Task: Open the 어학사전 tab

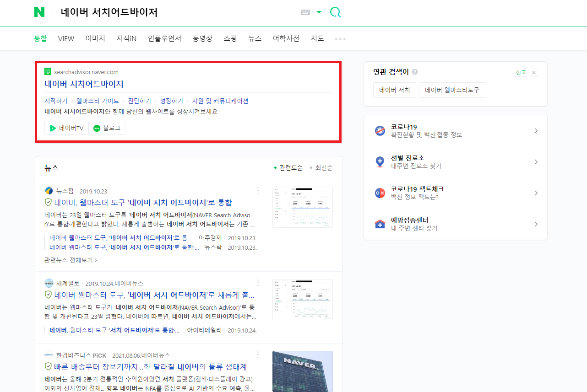Action: (286, 38)
